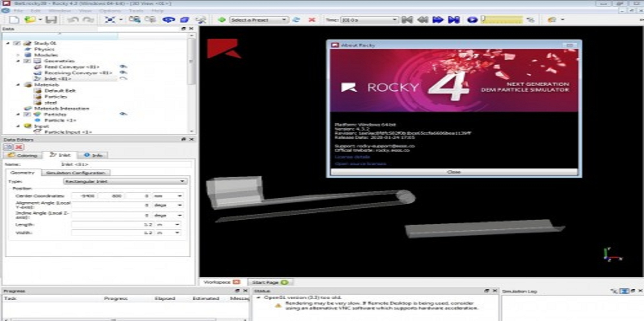Advance to the next timestep
The image size is (644, 321).
point(438,20)
